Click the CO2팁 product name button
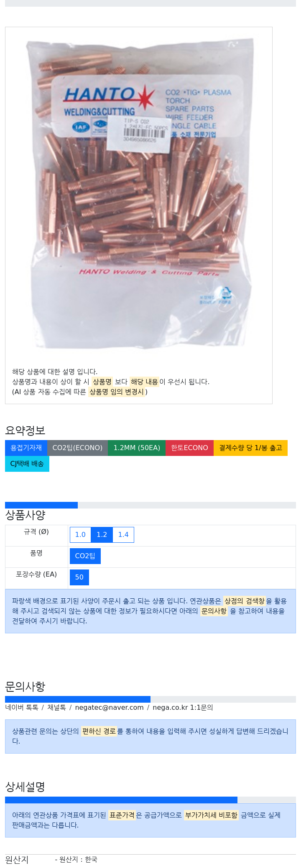 coord(85,556)
